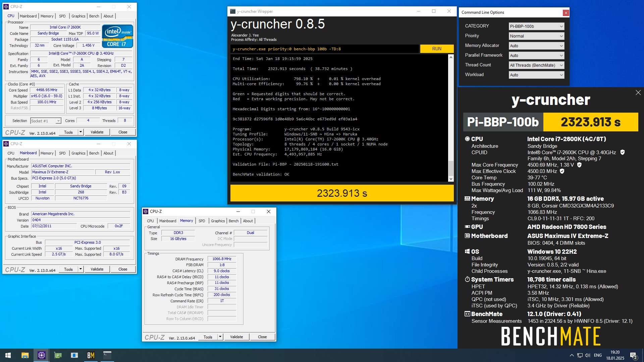Image resolution: width=644 pixels, height=362 pixels.
Task: Click the Core Speed value 4498.95 MHz
Action: coord(47,90)
